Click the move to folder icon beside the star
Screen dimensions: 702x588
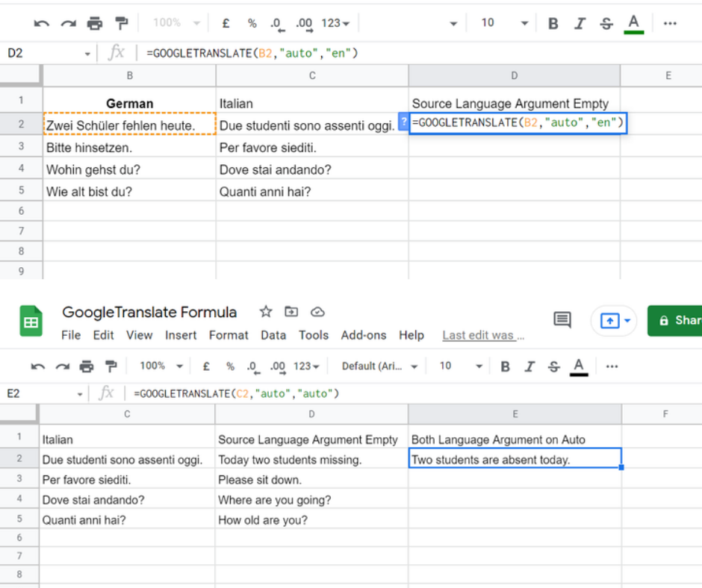tap(291, 312)
